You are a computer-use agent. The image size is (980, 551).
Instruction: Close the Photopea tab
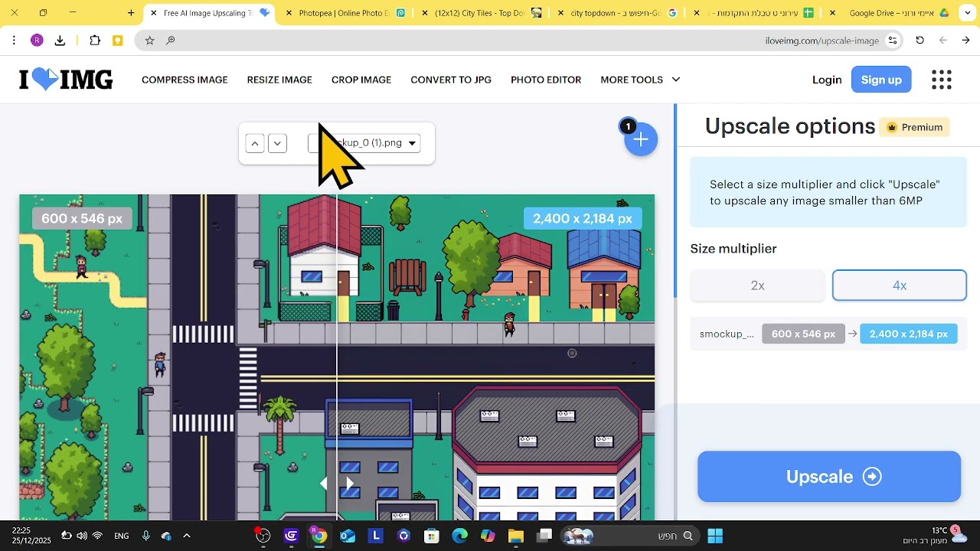[x=288, y=13]
